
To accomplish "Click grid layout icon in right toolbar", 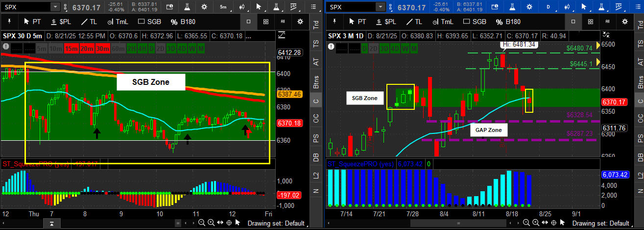I will coord(590,22).
